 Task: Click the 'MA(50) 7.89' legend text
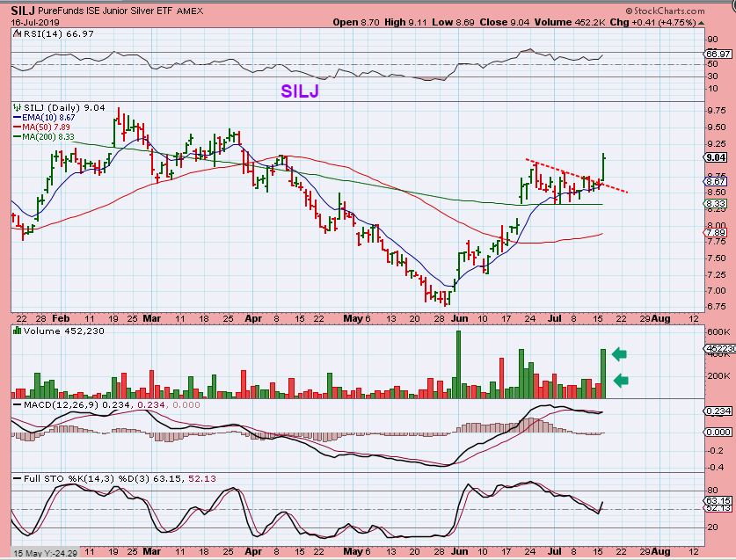click(46, 127)
